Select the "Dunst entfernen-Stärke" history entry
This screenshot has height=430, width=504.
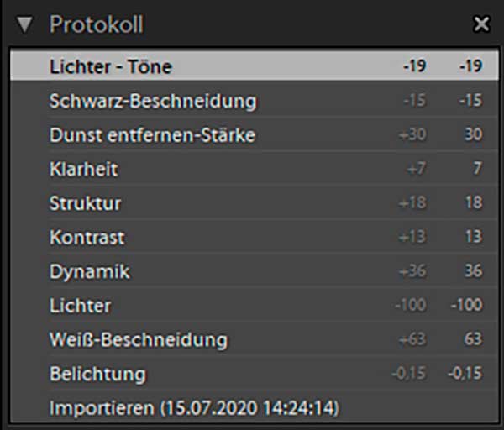click(x=152, y=135)
